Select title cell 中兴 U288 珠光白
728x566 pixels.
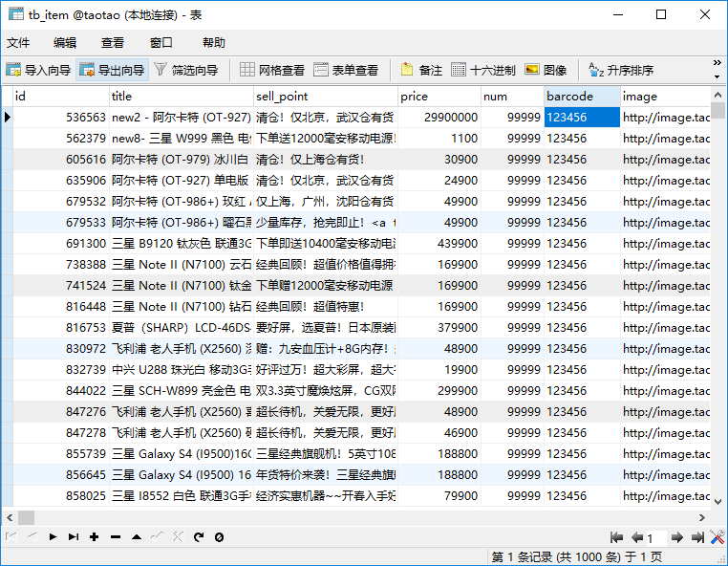[x=182, y=370]
